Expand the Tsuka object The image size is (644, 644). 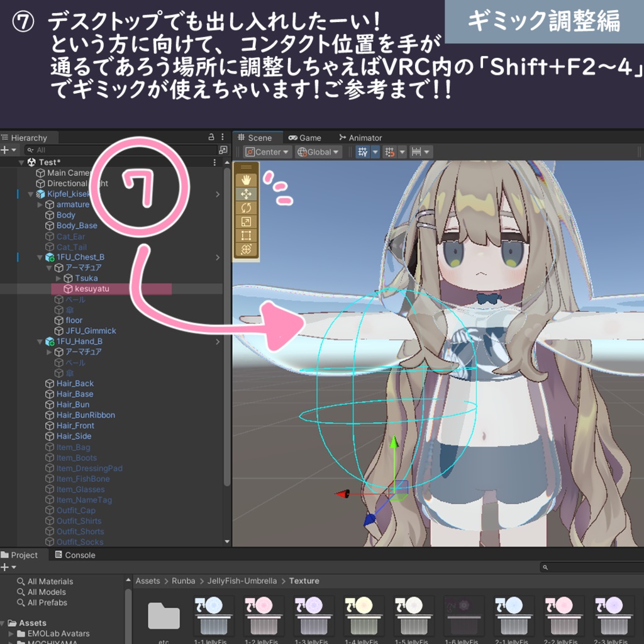58,279
